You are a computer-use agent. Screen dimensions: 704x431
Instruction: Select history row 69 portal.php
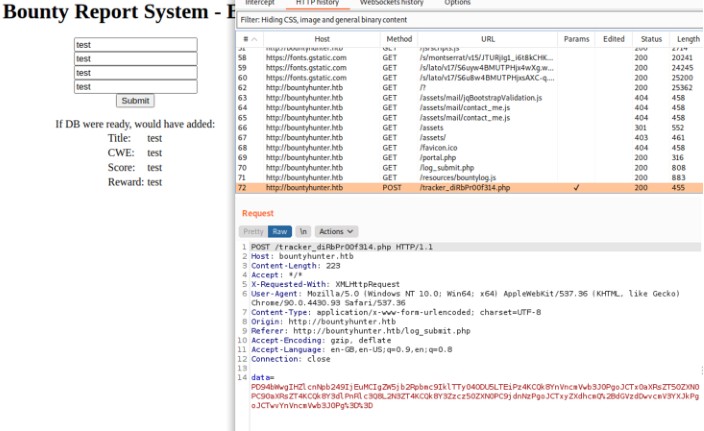click(x=469, y=158)
